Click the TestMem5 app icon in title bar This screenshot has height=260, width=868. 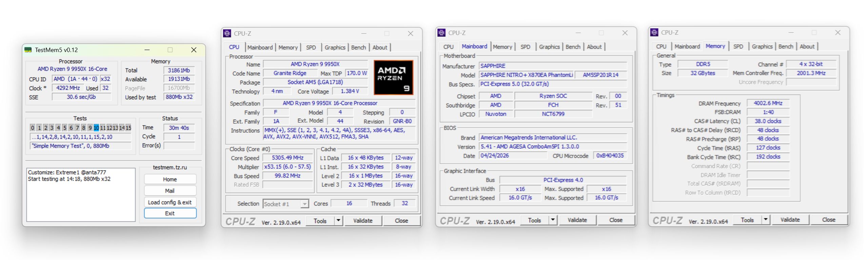click(28, 50)
